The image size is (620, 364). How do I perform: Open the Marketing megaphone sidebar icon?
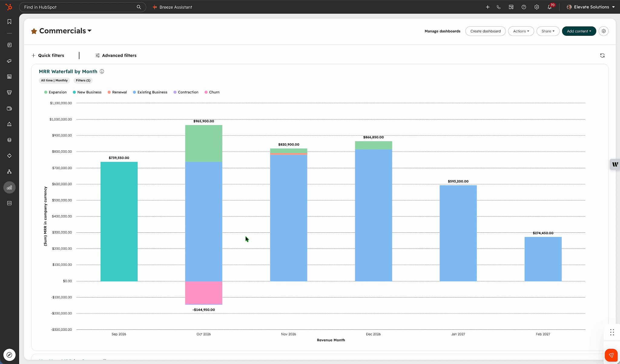(9, 61)
